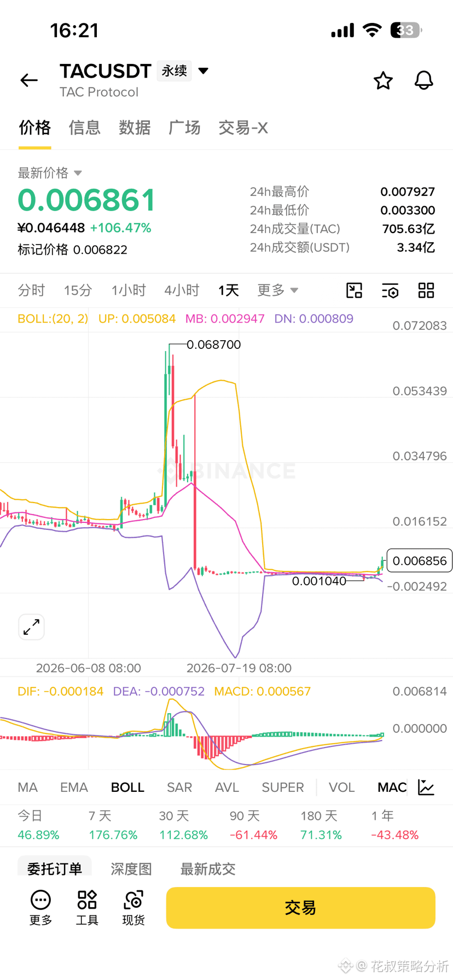Open the 交易-X tab
Image resolution: width=453 pixels, height=980 pixels.
point(243,127)
